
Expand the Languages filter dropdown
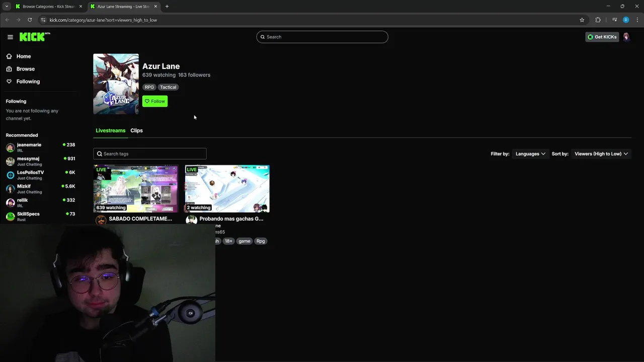coord(530,154)
